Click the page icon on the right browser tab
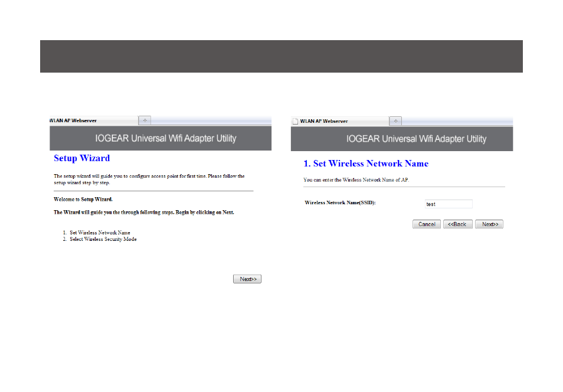Screen dimensions: 563x392 [x=296, y=122]
